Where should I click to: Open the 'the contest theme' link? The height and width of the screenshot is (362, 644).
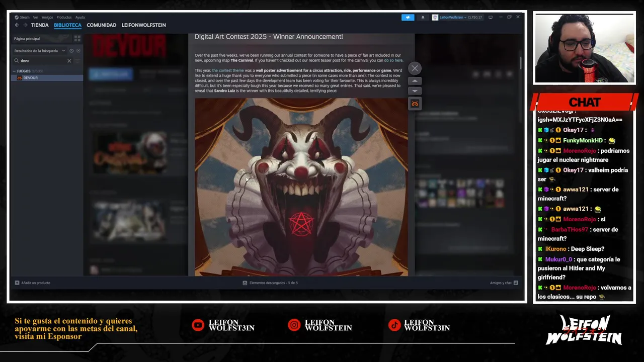tap(228, 70)
